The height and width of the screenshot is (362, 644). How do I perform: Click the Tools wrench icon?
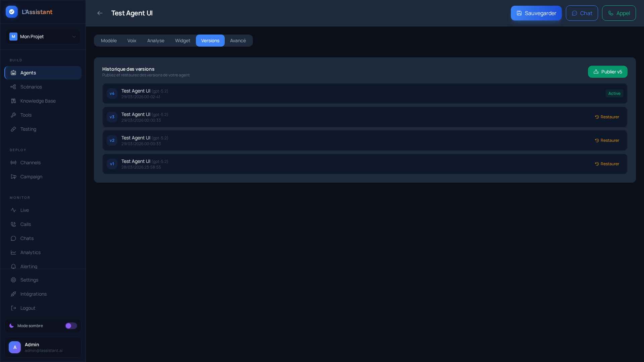(13, 115)
